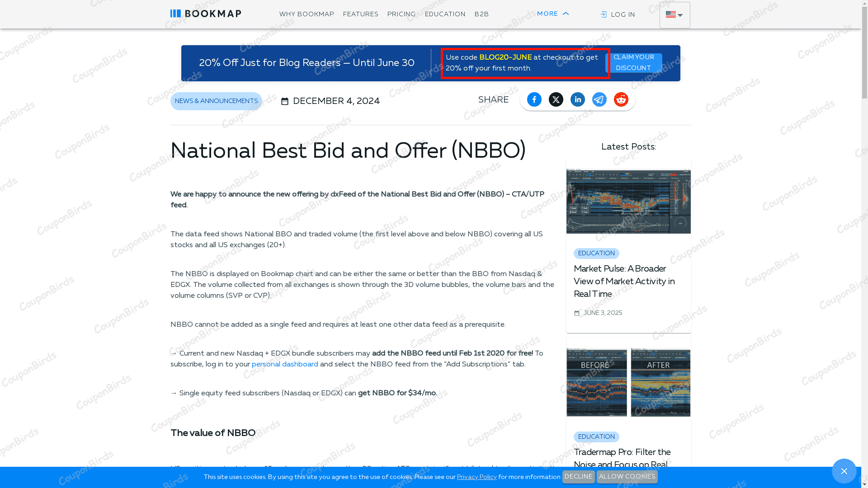Click the Bookmap logo

pyautogui.click(x=206, y=14)
